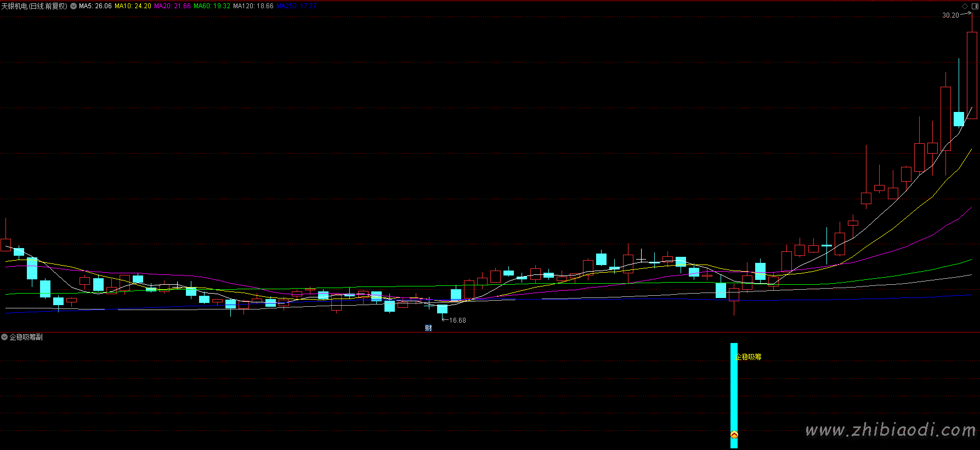This screenshot has width=980, height=450.
Task: Click the last red candlestick at far right
Action: pos(972,75)
